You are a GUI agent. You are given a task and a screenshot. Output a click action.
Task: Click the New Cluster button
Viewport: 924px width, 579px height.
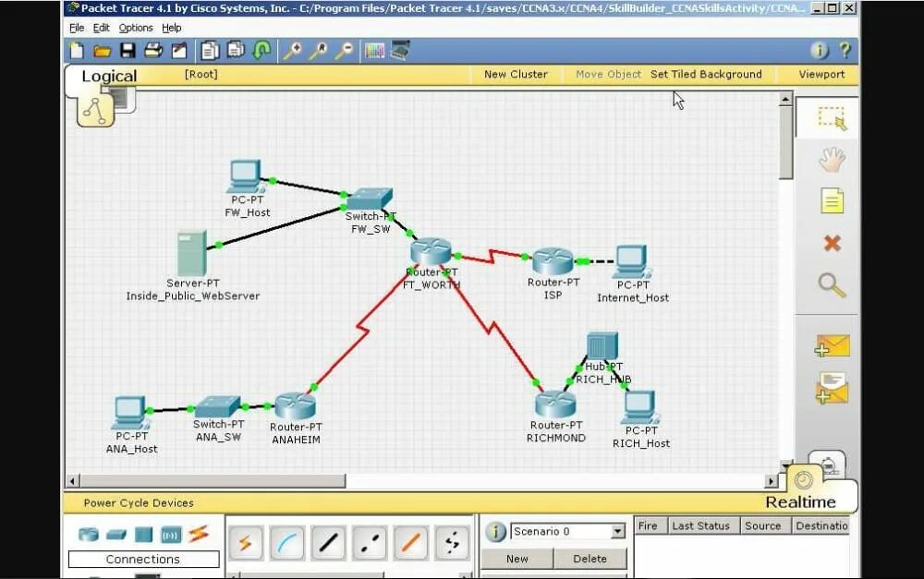[x=516, y=74]
